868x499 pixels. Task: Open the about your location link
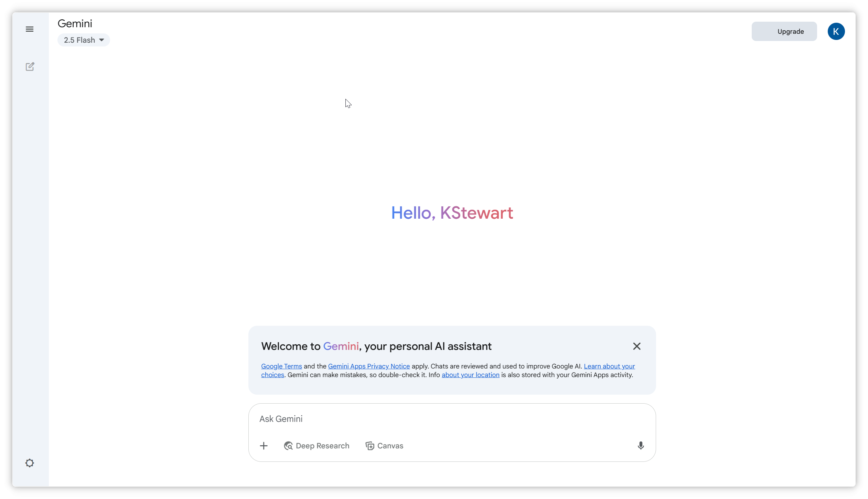click(x=470, y=375)
